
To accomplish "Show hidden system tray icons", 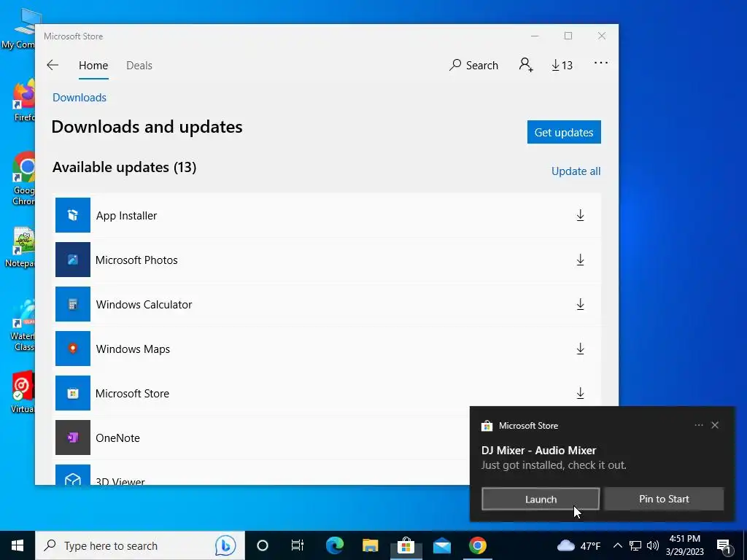I will tap(617, 545).
